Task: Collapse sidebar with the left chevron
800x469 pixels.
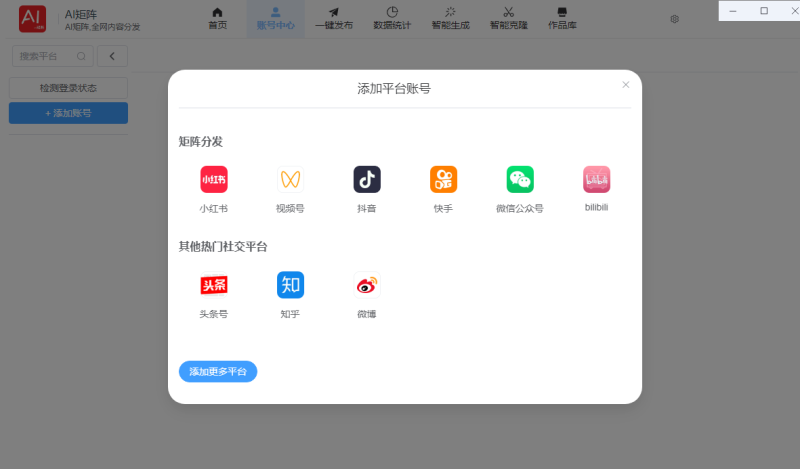Action: pos(112,56)
